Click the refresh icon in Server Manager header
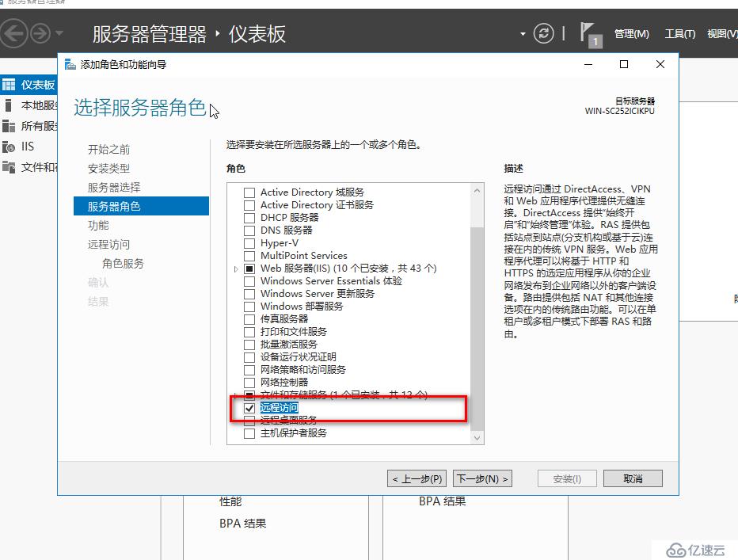This screenshot has height=560, width=738. pos(543,33)
